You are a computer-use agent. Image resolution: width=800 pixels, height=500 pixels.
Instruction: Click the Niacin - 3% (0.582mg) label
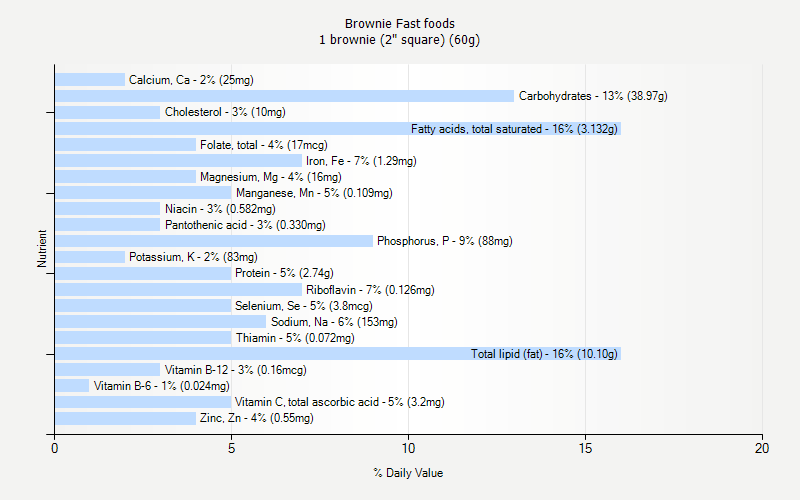pos(220,209)
